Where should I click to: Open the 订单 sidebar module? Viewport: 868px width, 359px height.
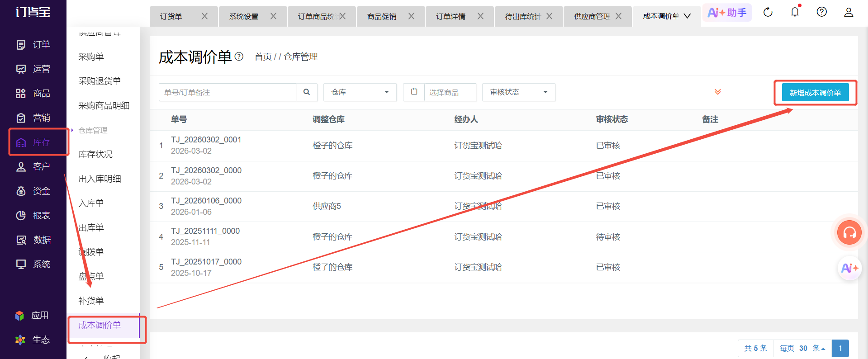[x=33, y=45]
